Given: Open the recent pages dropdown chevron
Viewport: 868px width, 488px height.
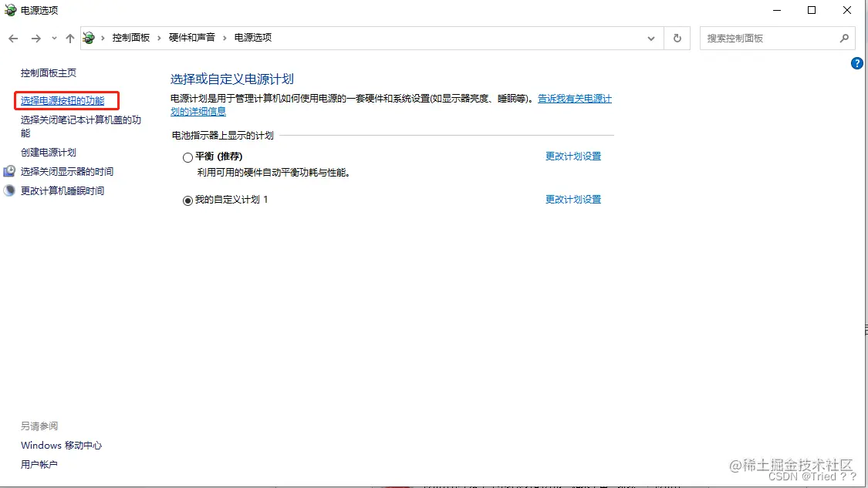Looking at the screenshot, I should 53,37.
